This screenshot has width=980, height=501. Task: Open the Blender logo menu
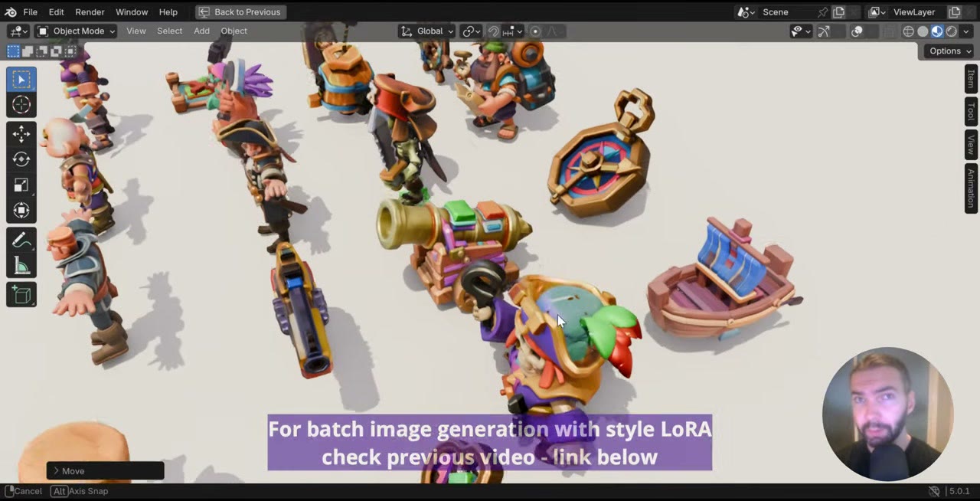[10, 11]
